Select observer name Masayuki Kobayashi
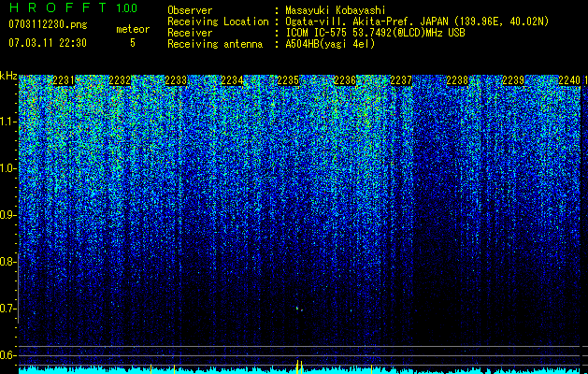Screen dimensions: 588x374 tap(336, 10)
